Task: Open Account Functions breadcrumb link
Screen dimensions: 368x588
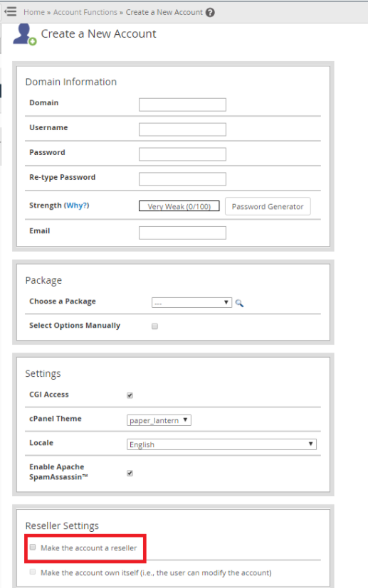Action: coord(85,12)
